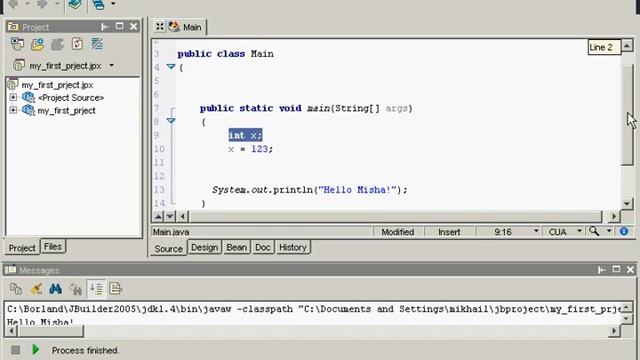Open the History tab

(x=293, y=247)
